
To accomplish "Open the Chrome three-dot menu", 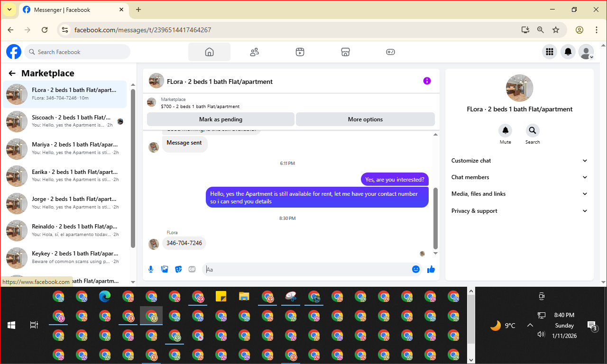I will (597, 30).
